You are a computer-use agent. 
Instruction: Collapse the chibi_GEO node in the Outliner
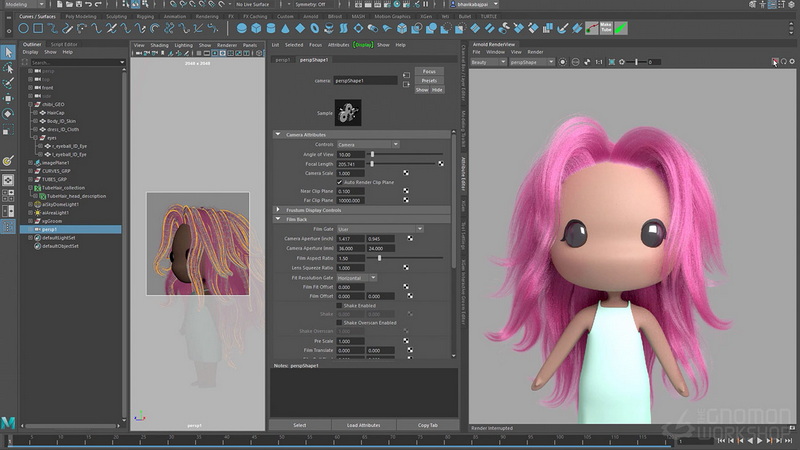click(x=30, y=104)
